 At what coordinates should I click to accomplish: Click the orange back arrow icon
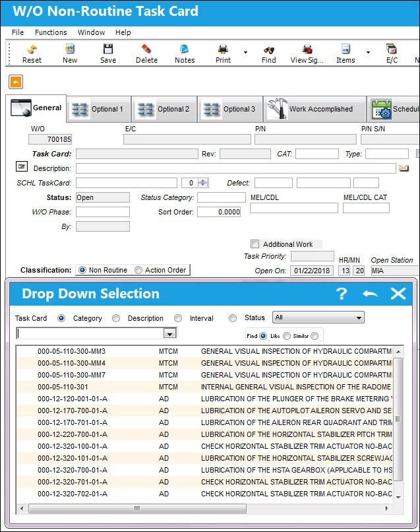coord(16,82)
